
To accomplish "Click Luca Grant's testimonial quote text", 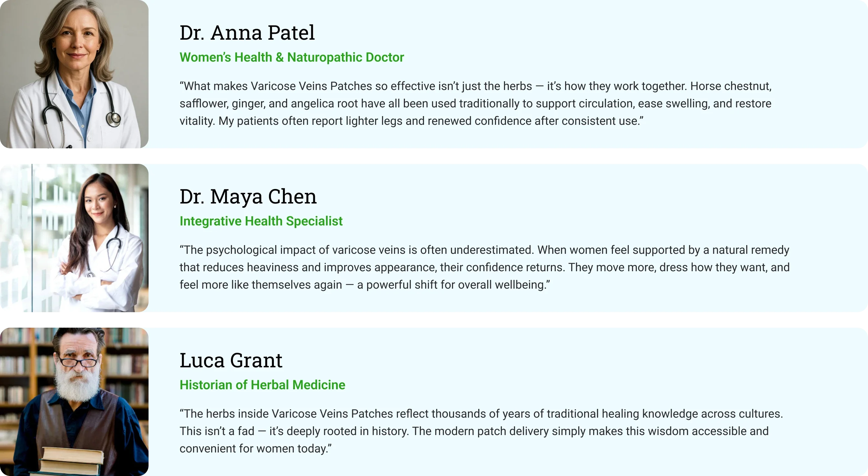I will pyautogui.click(x=481, y=431).
